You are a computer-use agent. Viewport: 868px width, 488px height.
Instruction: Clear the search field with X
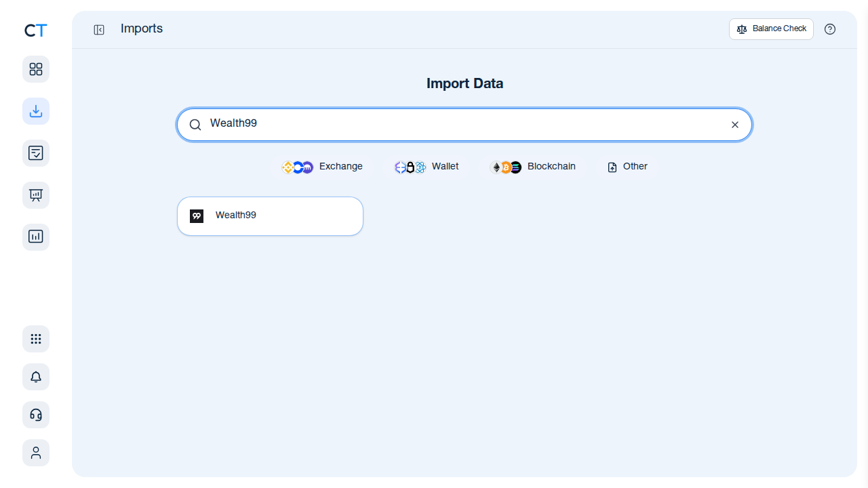(735, 125)
